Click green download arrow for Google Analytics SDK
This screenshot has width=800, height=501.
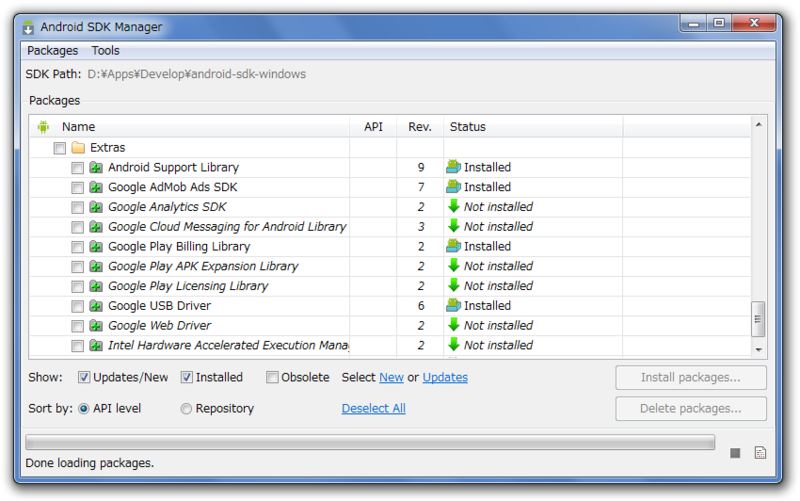(453, 206)
